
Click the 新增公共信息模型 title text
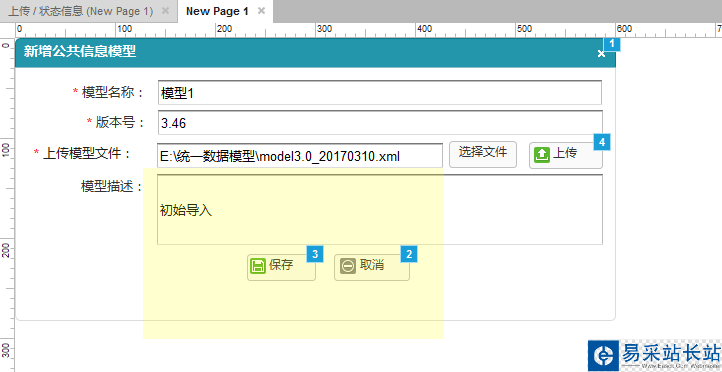point(80,52)
